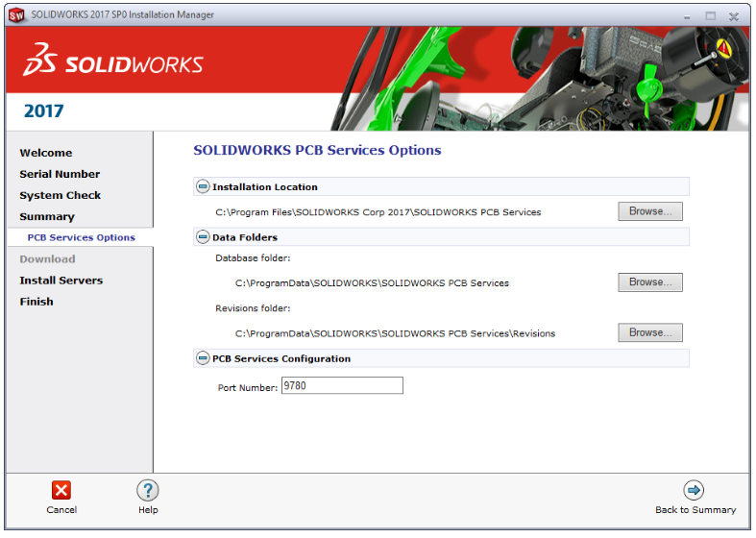Click the Back to Summary arrow icon
Screen dimensions: 756x538
(x=694, y=490)
